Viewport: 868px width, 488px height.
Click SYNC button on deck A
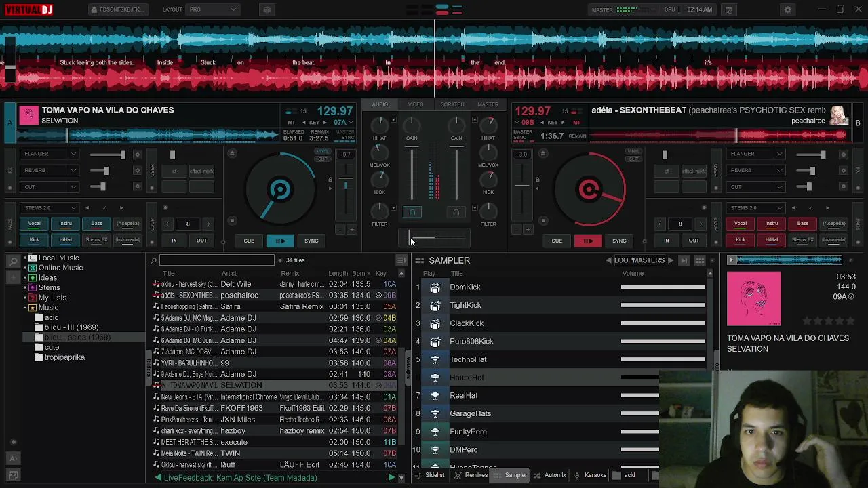click(311, 241)
